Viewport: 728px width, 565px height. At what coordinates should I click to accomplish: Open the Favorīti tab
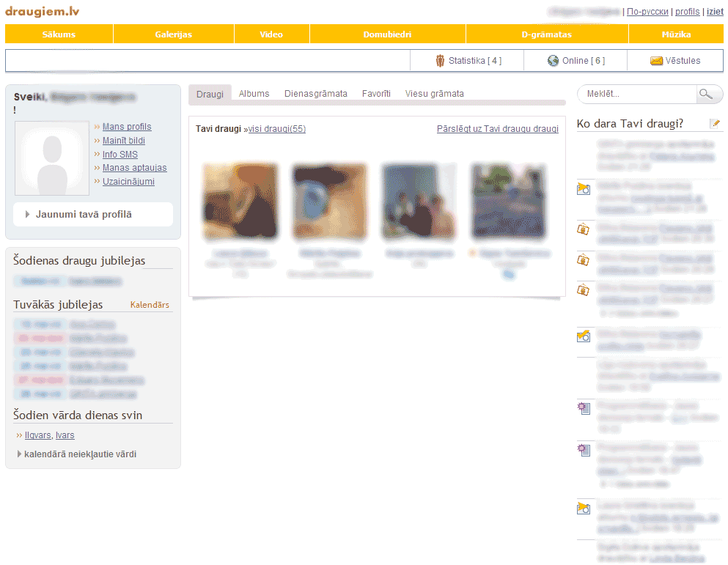point(376,94)
